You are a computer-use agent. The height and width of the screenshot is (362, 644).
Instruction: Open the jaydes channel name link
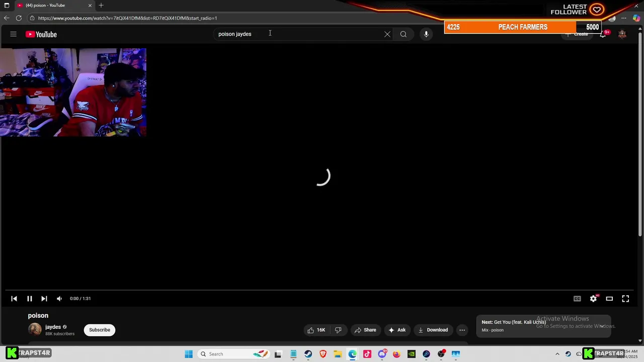tap(53, 327)
